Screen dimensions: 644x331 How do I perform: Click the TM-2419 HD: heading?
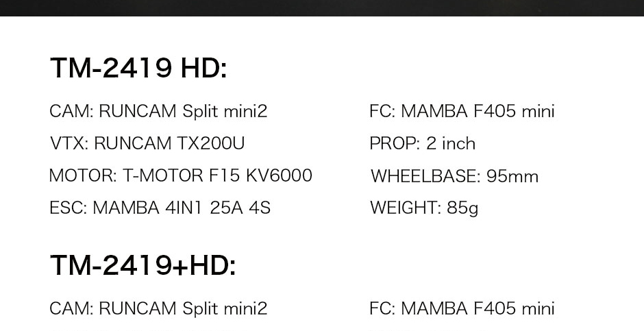138,68
